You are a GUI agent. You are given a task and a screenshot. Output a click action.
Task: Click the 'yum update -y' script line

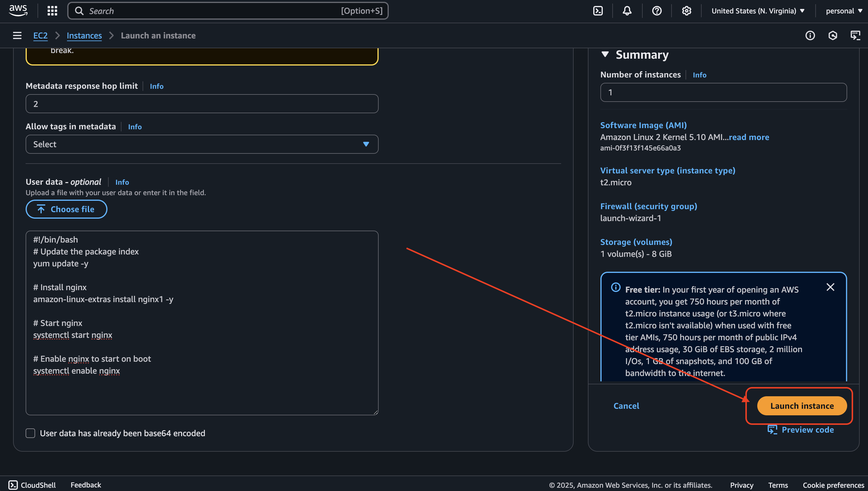(61, 264)
